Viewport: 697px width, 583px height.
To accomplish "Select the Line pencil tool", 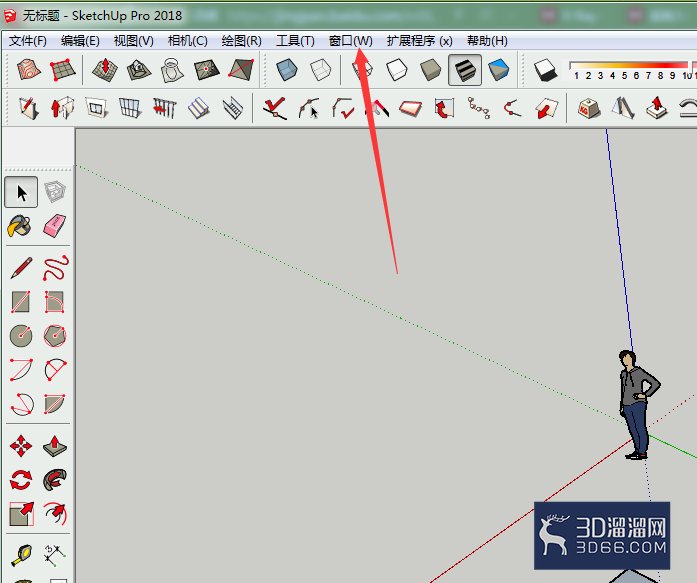I will tap(21, 268).
